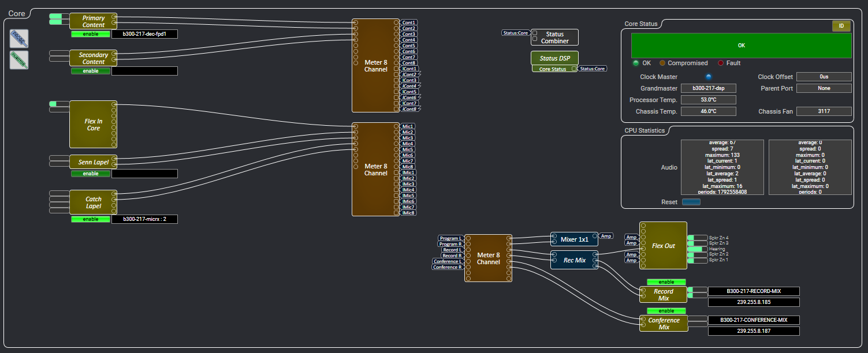Click the Probe tool icon
The image size is (868, 353).
tap(19, 39)
